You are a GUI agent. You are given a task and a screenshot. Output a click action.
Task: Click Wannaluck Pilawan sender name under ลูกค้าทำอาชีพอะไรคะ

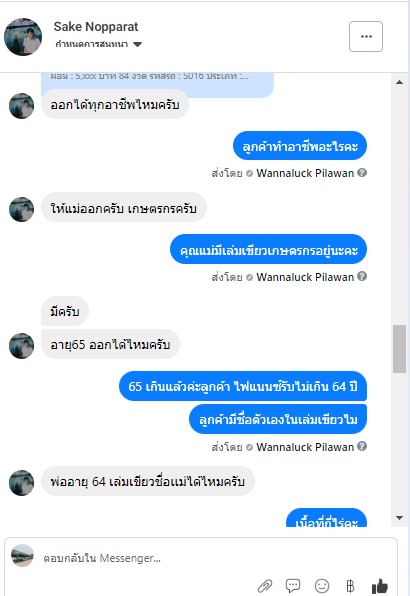point(305,173)
